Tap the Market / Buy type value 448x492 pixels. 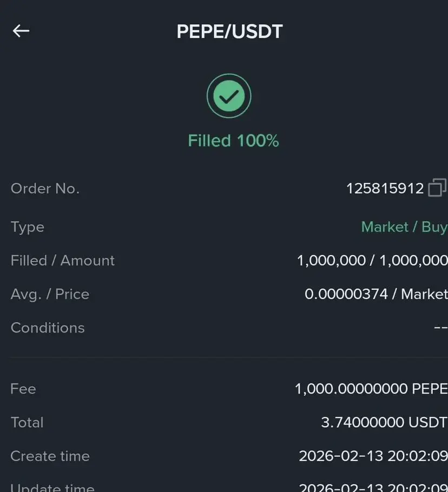point(404,227)
